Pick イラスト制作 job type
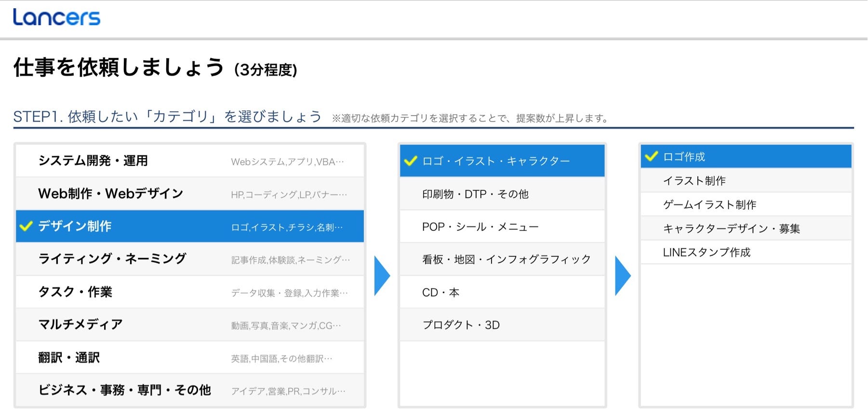 tap(746, 180)
